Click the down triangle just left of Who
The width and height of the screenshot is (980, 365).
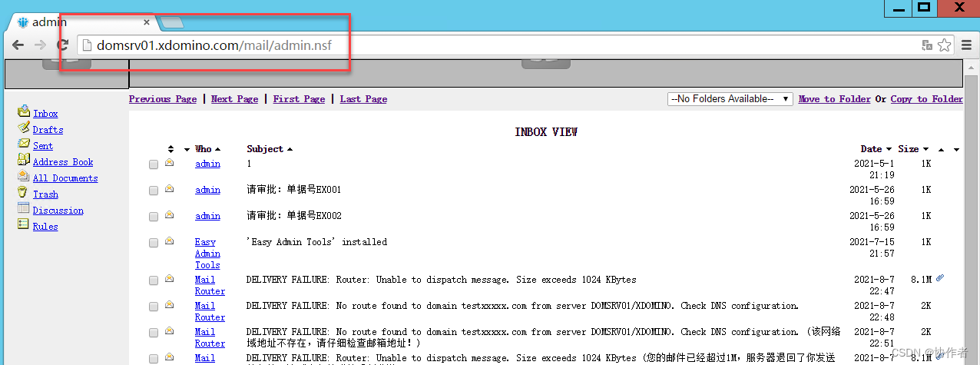(x=187, y=150)
